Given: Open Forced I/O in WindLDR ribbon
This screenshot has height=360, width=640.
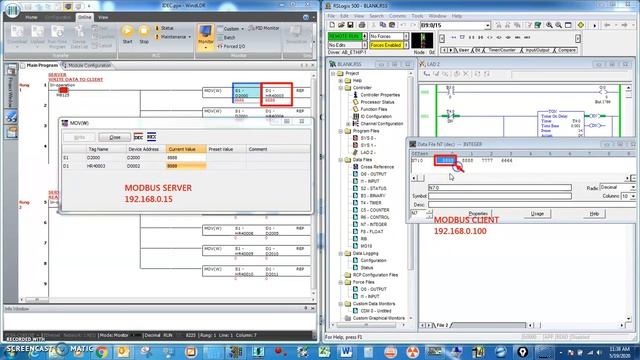Looking at the screenshot, I should coord(231,46).
